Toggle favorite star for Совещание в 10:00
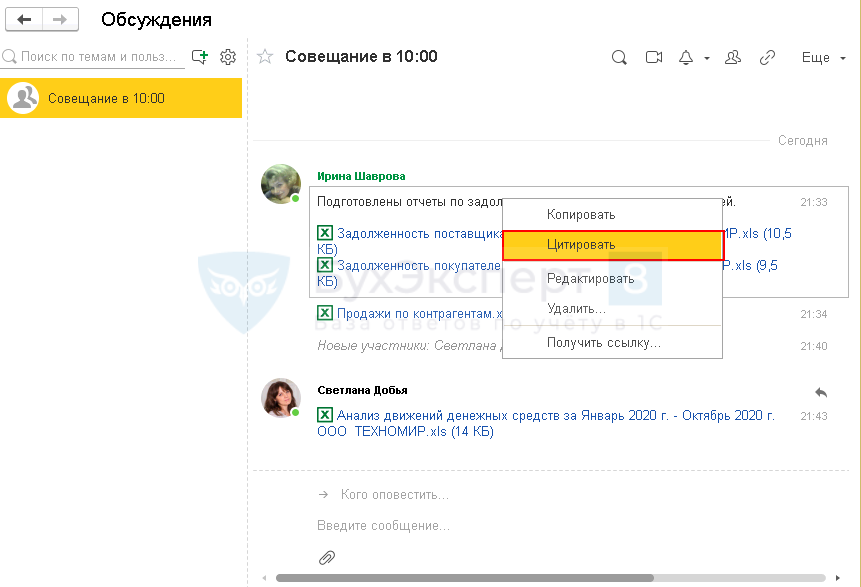The height and width of the screenshot is (587, 861). pyautogui.click(x=265, y=57)
